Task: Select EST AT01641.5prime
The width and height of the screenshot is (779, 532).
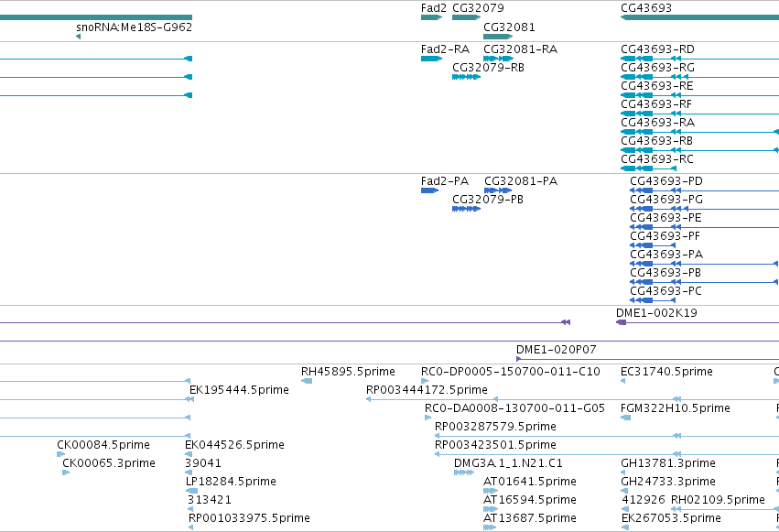Action: tap(530, 482)
